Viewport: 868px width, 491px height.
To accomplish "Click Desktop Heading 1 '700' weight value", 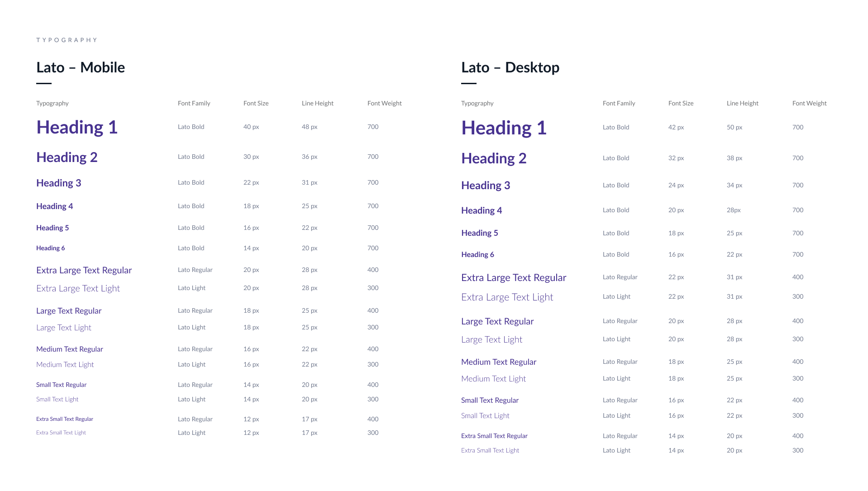I will (x=798, y=128).
